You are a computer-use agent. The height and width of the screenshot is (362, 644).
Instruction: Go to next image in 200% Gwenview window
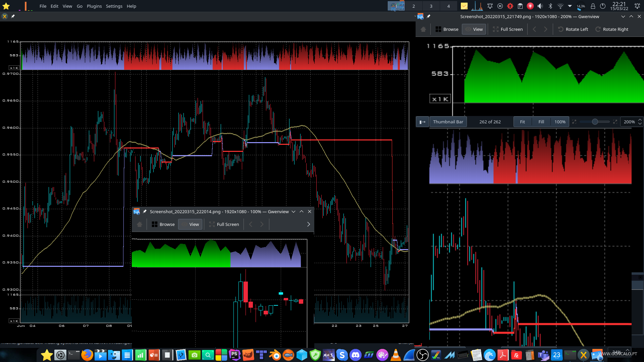point(546,29)
